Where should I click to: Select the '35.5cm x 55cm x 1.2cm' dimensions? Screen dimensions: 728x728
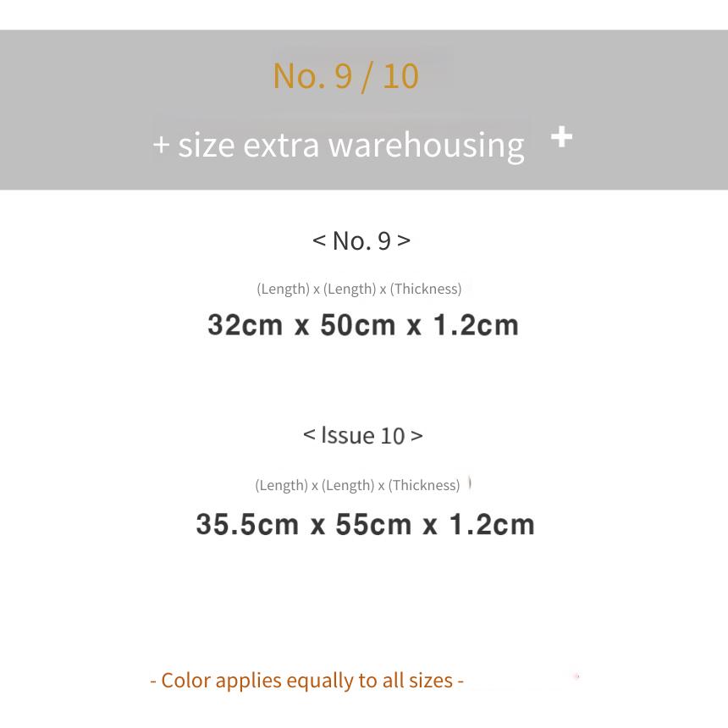pos(366,525)
